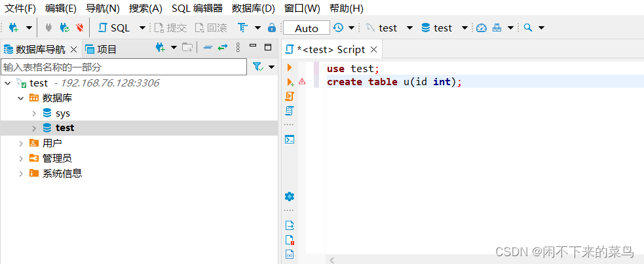Open the navigator view menu dots
644x264 pixels.
click(237, 48)
